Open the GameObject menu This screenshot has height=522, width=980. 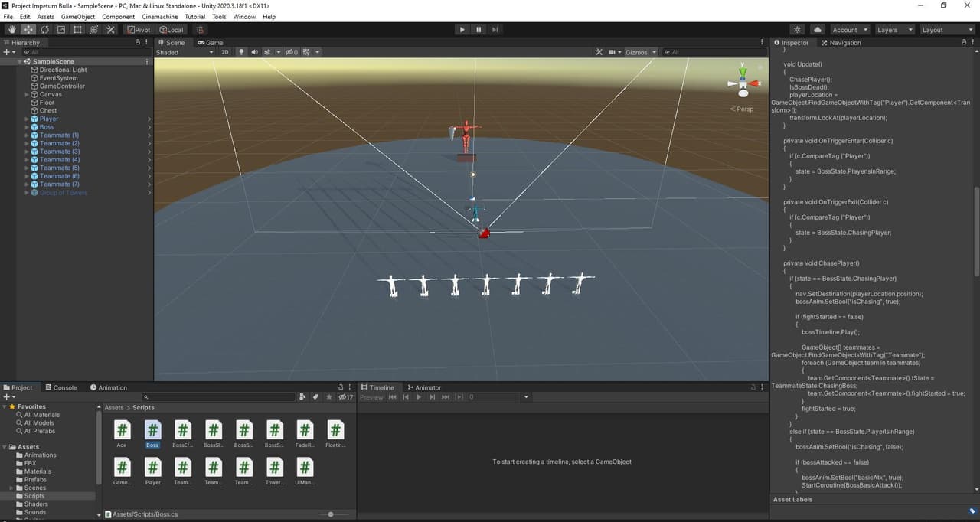tap(77, 16)
